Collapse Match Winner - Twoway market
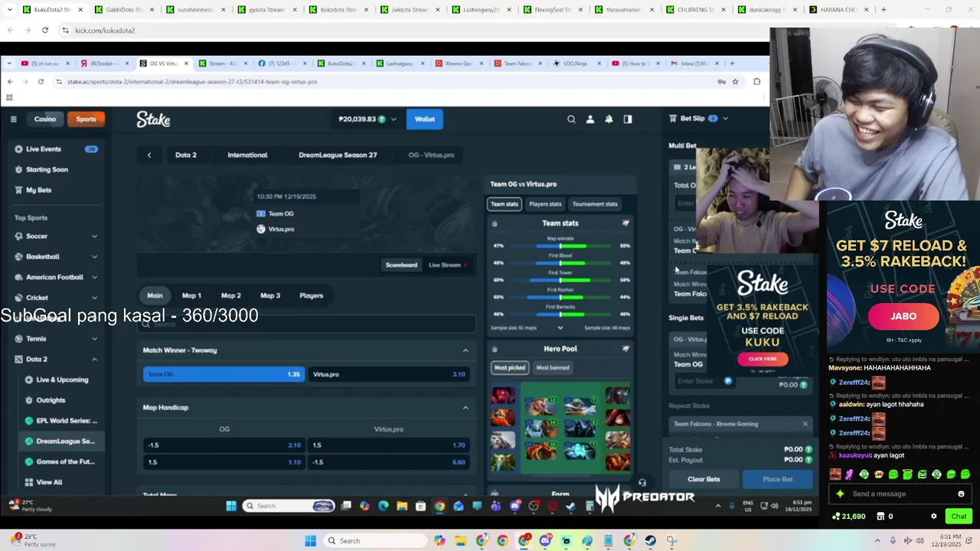 point(465,350)
